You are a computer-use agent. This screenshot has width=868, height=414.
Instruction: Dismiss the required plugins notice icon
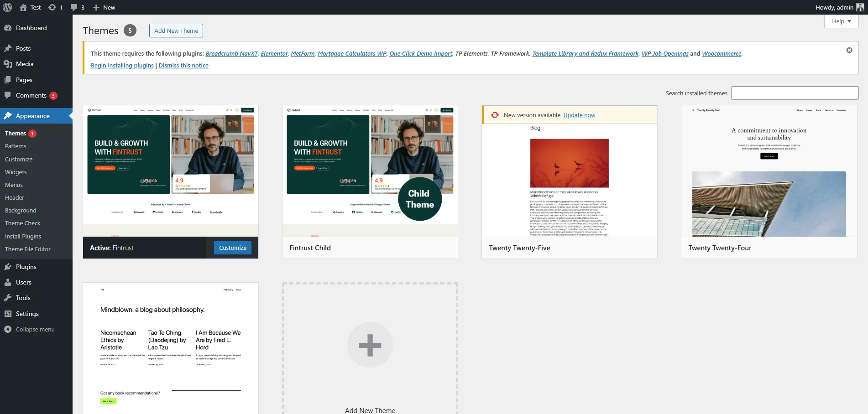click(x=849, y=50)
